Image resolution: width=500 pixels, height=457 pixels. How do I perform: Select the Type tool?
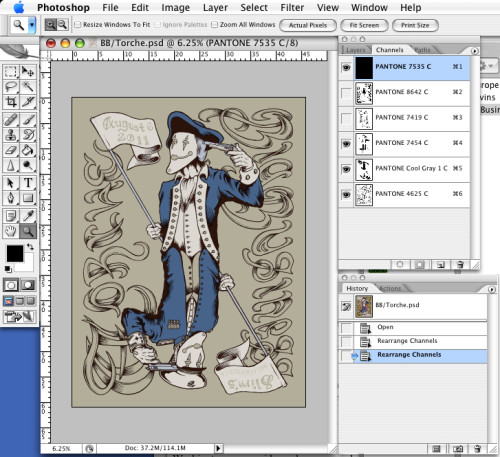[x=28, y=183]
